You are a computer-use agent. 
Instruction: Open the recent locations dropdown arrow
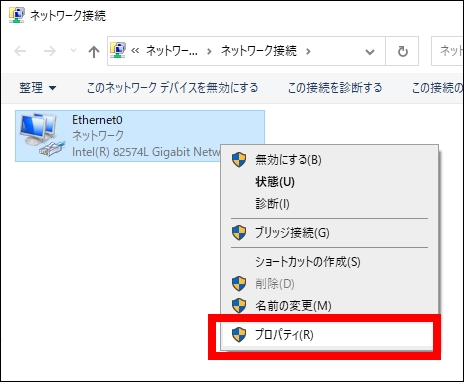click(73, 51)
